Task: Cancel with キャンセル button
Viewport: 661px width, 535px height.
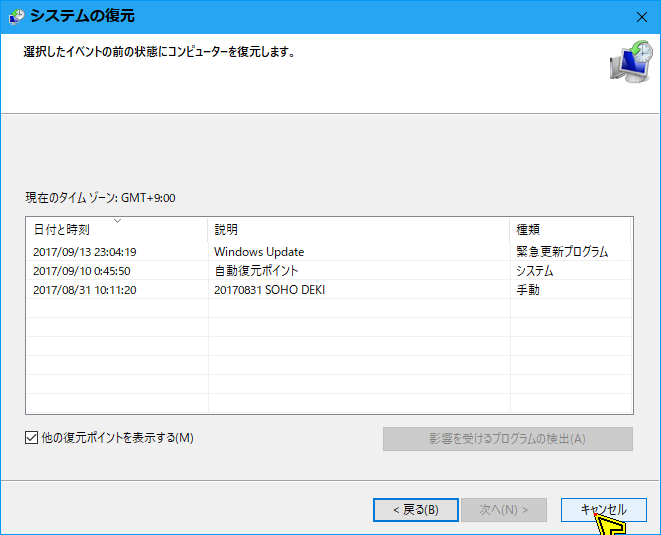Action: [x=604, y=510]
